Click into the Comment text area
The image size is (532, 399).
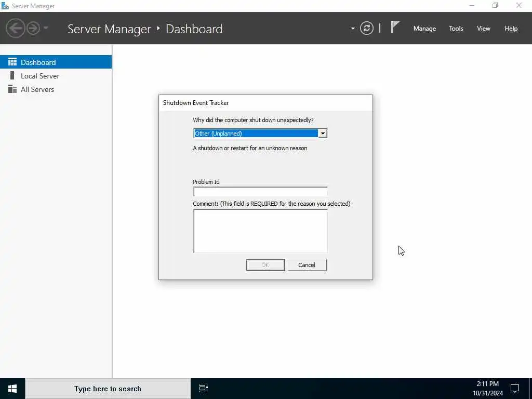tap(260, 231)
